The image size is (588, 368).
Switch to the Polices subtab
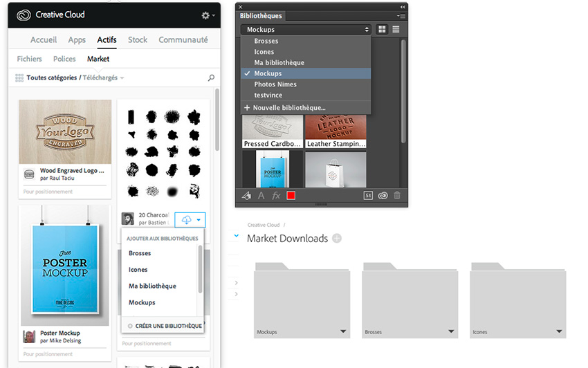[64, 59]
